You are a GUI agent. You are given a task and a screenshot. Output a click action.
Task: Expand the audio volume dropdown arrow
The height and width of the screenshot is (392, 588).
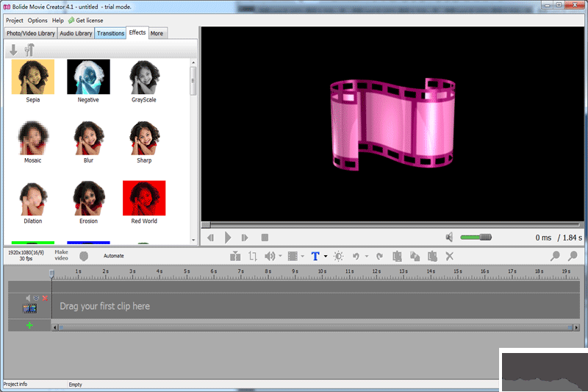click(280, 257)
